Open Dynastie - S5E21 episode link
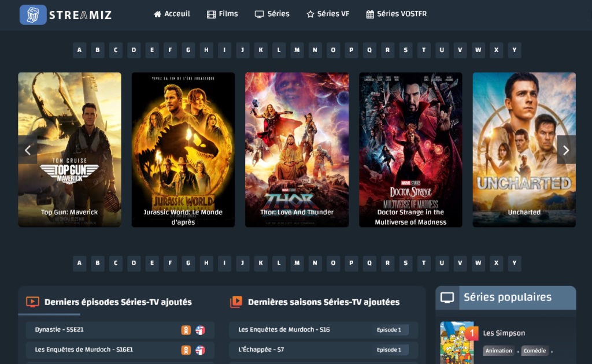The image size is (592, 364). 60,330
